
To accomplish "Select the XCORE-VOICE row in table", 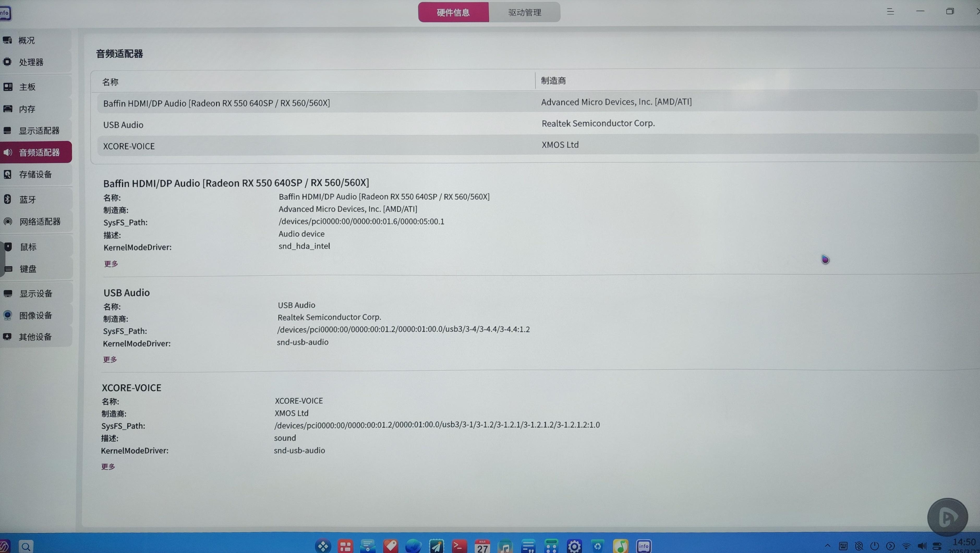I will (x=537, y=145).
